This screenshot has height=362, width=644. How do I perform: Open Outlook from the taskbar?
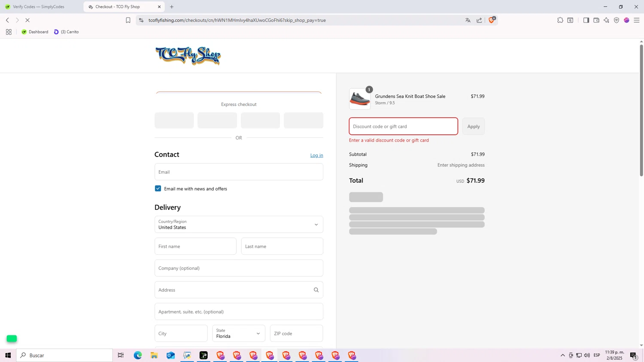click(x=170, y=355)
